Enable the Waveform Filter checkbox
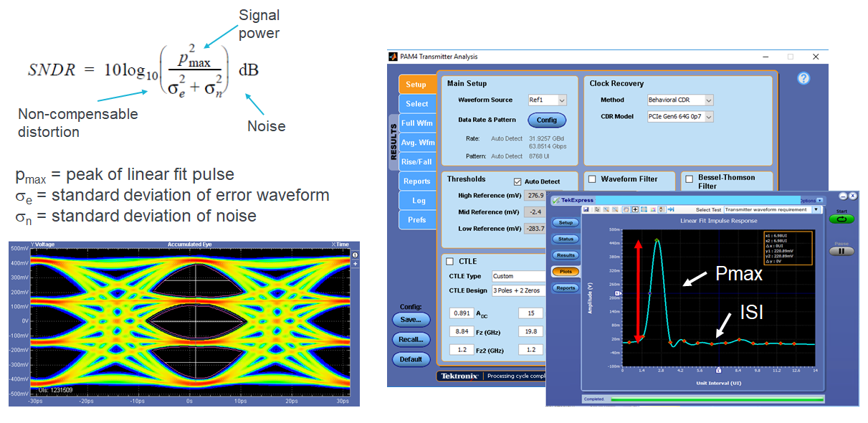The image size is (868, 423). (592, 179)
